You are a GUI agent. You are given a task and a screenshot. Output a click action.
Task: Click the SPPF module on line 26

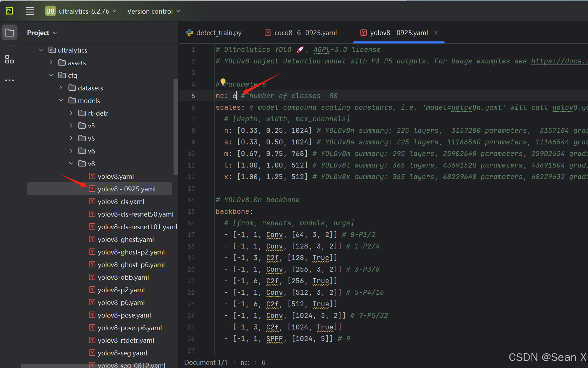[274, 339]
